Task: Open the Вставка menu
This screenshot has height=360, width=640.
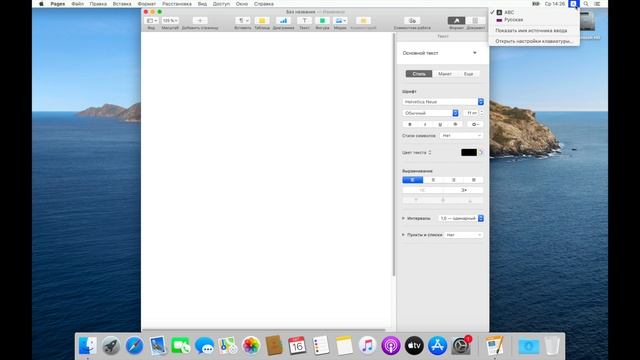Action: click(122, 4)
